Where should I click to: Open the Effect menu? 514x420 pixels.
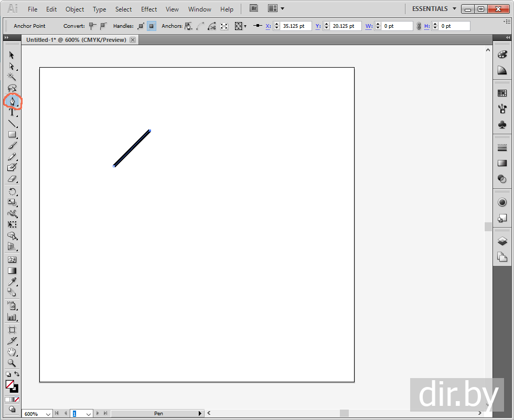click(149, 9)
